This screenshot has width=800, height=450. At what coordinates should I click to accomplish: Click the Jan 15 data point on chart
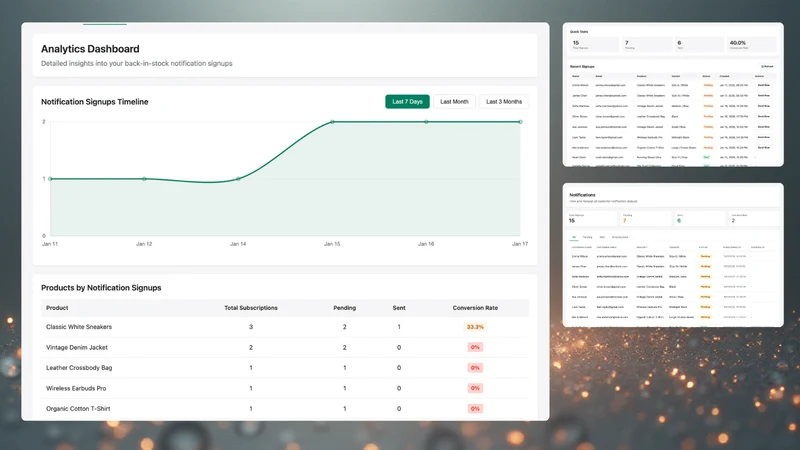(332, 122)
